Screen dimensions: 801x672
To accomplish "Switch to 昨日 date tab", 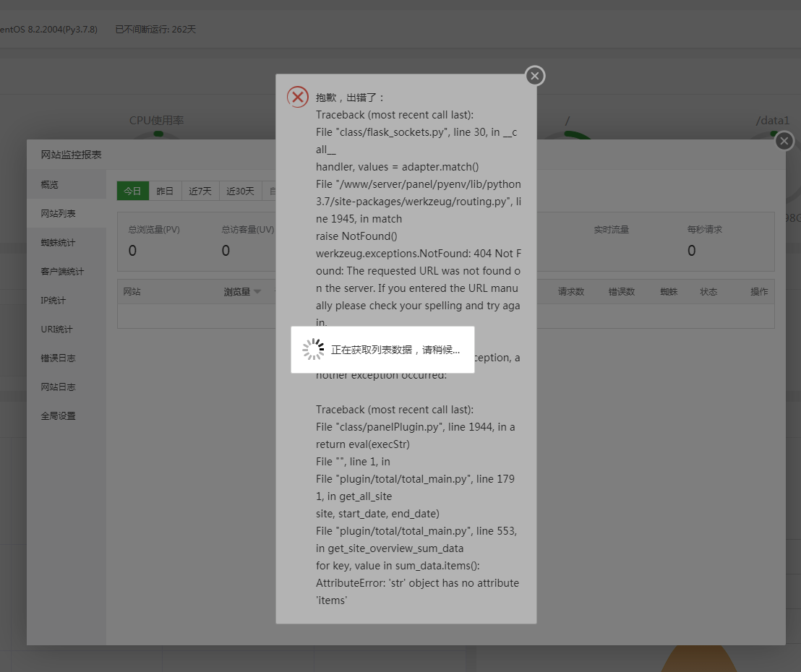I will pos(165,191).
